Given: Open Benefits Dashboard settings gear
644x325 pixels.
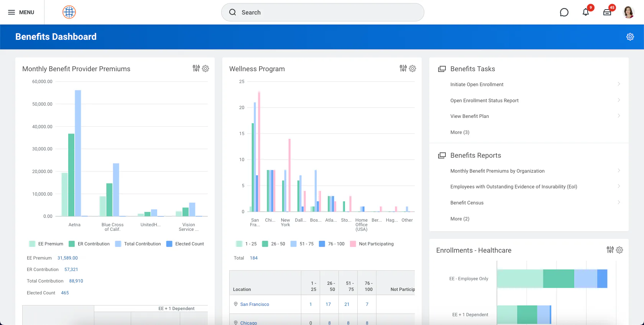Looking at the screenshot, I should (x=630, y=37).
